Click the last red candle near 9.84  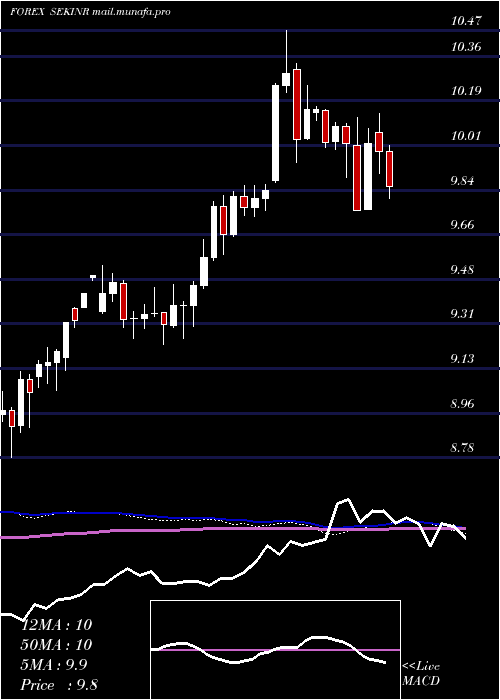[x=389, y=169]
